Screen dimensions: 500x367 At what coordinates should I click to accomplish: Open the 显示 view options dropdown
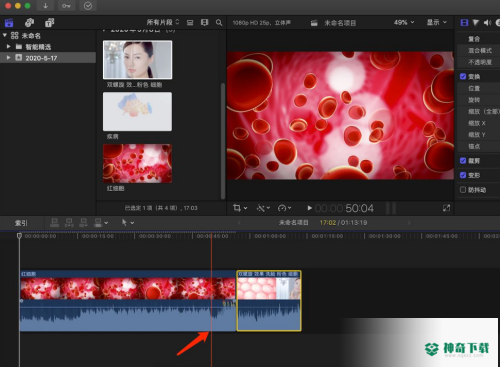(437, 22)
